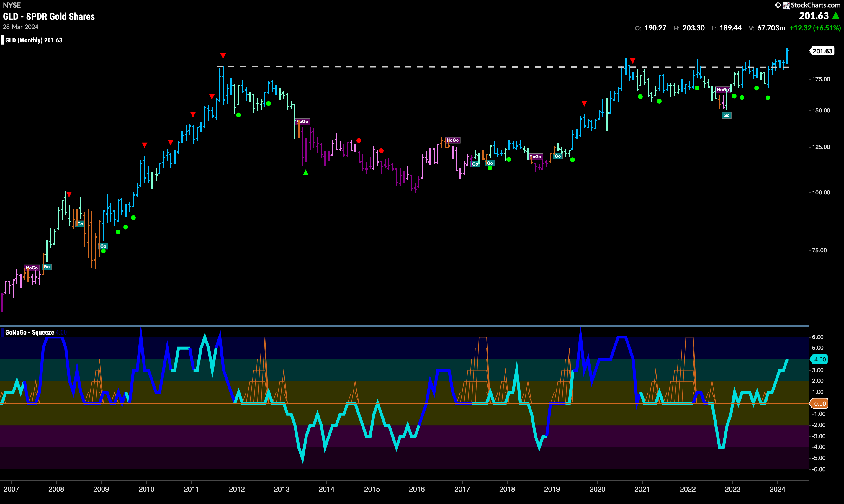Click the 6.00 oscillator axis label
Viewport: 844px width, 504px height.
coord(817,337)
